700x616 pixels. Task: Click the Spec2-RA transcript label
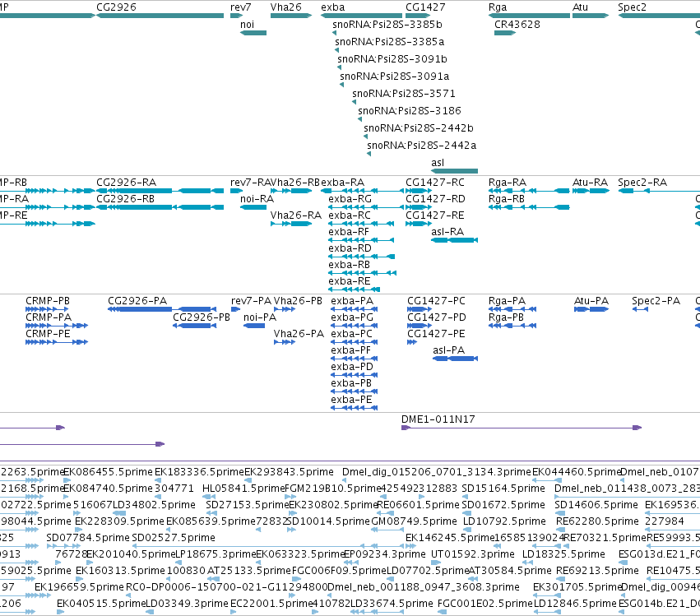(x=642, y=183)
